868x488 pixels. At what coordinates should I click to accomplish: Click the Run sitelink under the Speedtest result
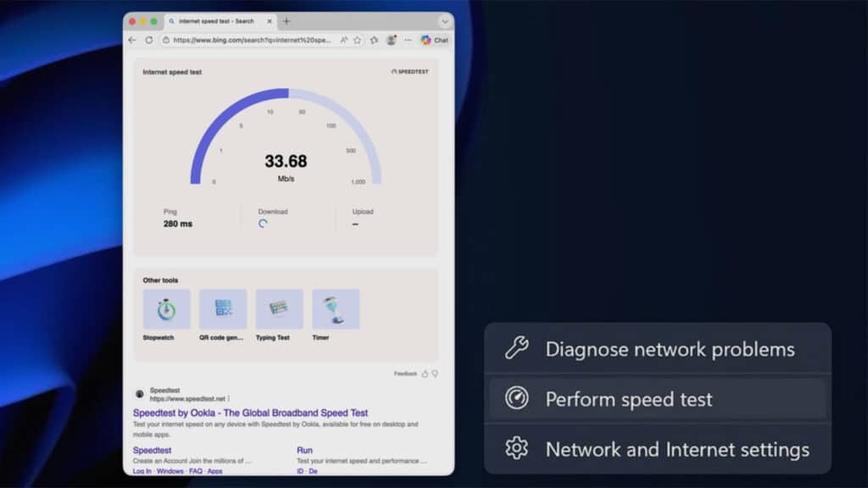click(x=305, y=449)
